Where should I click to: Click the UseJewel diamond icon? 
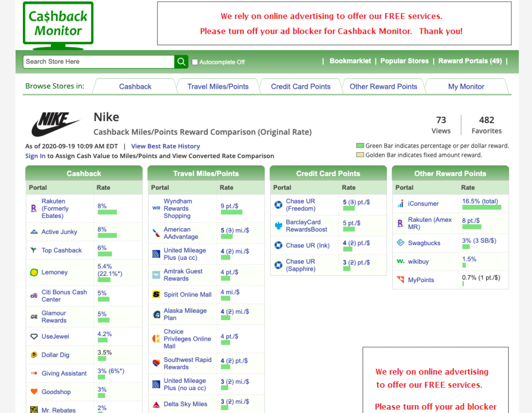point(34,336)
